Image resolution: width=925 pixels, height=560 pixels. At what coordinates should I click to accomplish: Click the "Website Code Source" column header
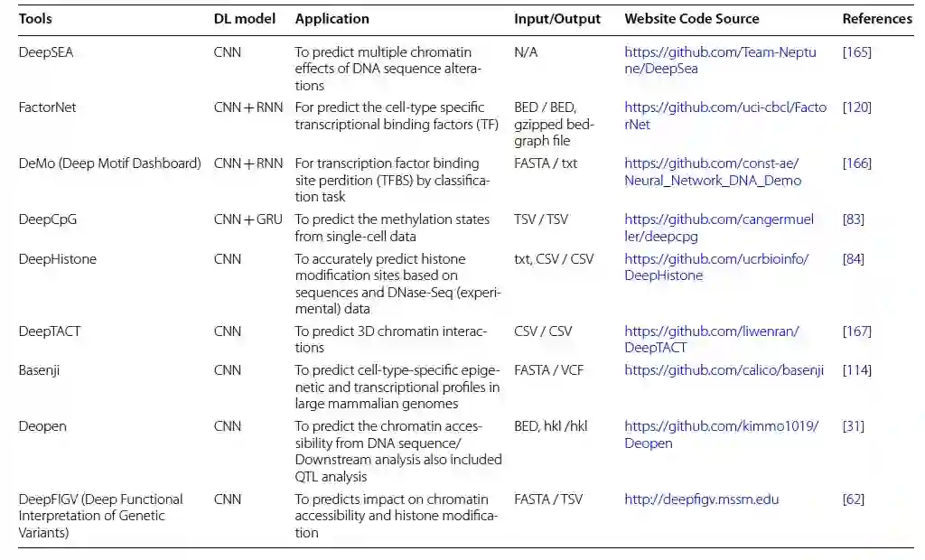coord(691,18)
